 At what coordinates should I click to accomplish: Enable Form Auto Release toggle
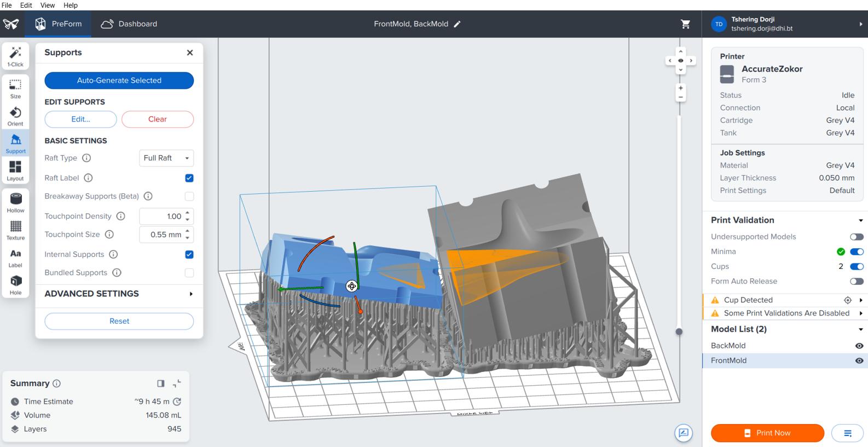(x=857, y=281)
